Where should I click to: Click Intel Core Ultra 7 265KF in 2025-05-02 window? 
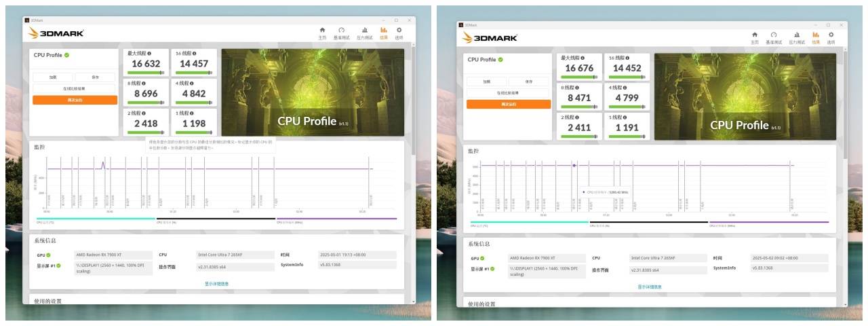pyautogui.click(x=668, y=258)
